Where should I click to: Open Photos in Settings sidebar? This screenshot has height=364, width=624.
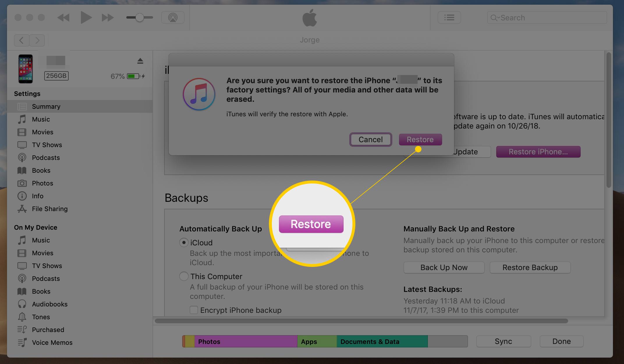coord(80,183)
